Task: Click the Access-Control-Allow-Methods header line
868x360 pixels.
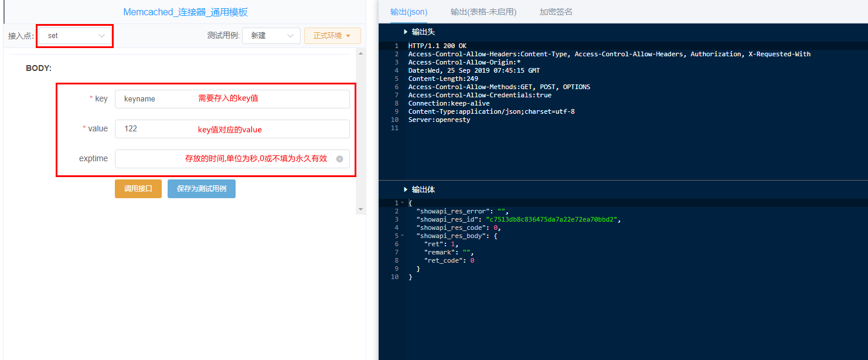Action: [x=499, y=87]
